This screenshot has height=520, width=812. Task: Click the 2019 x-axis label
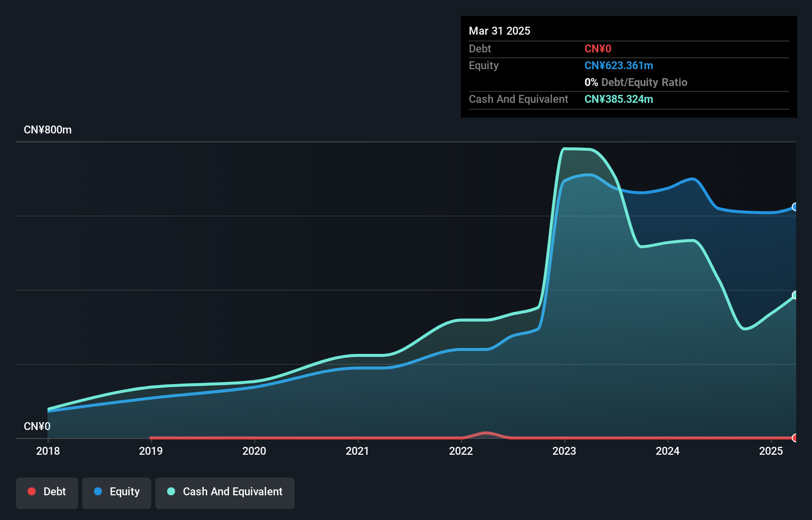[x=151, y=451]
